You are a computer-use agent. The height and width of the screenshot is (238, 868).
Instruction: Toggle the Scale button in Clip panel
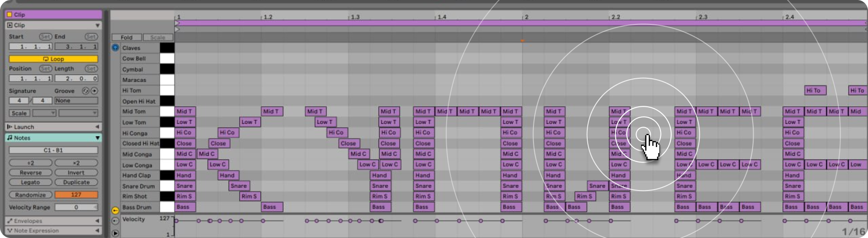point(19,113)
